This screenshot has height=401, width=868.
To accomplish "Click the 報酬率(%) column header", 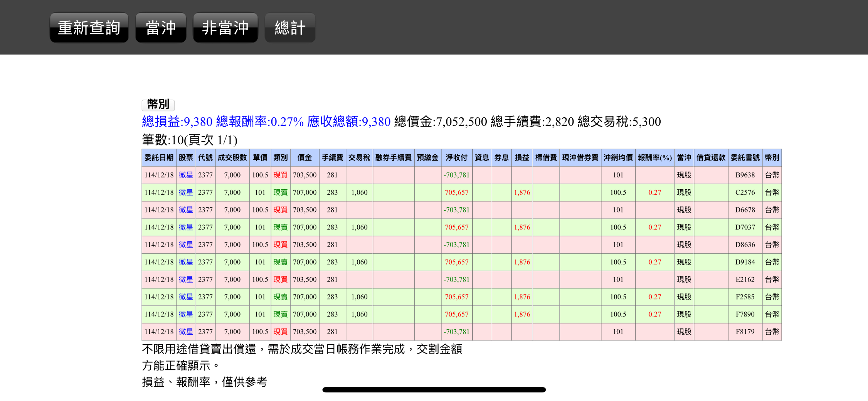I will pyautogui.click(x=655, y=158).
